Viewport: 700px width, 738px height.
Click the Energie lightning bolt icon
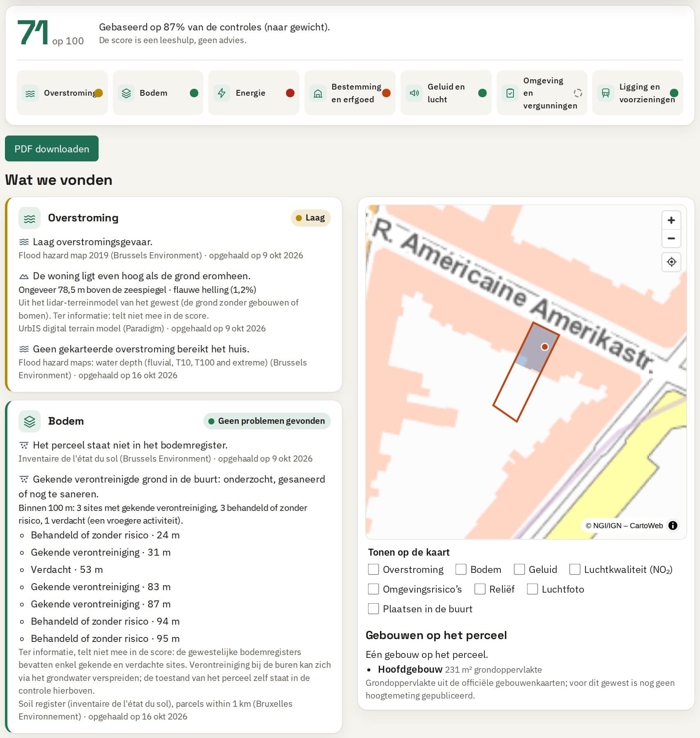pyautogui.click(x=222, y=93)
